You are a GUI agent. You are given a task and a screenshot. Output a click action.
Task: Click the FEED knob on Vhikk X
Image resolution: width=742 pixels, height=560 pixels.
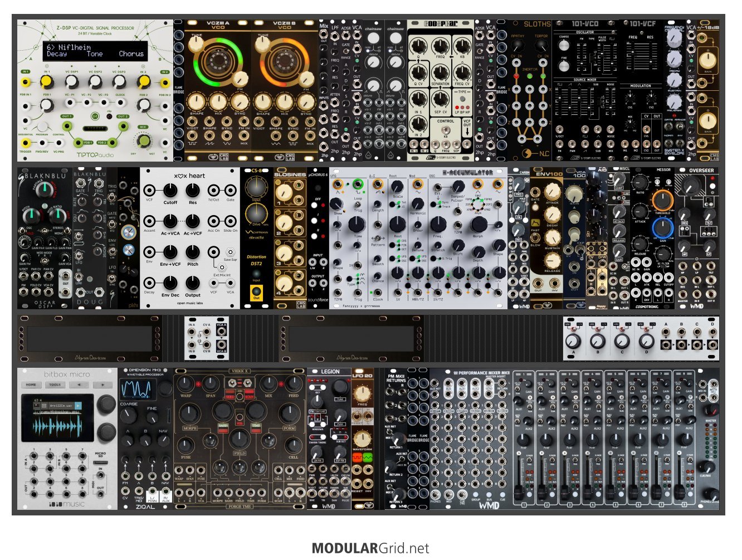(293, 384)
